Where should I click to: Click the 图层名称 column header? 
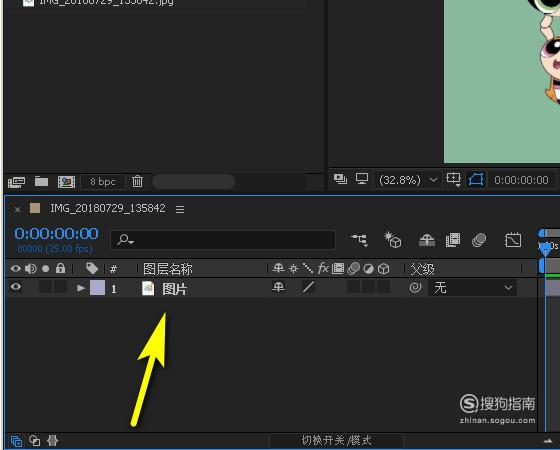click(168, 269)
